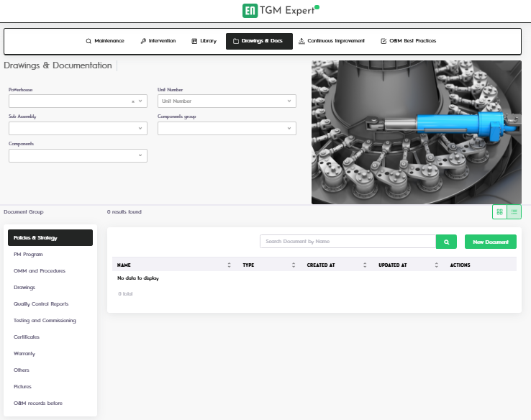Expand the Components group dropdown
This screenshot has height=420, width=531.
click(227, 129)
